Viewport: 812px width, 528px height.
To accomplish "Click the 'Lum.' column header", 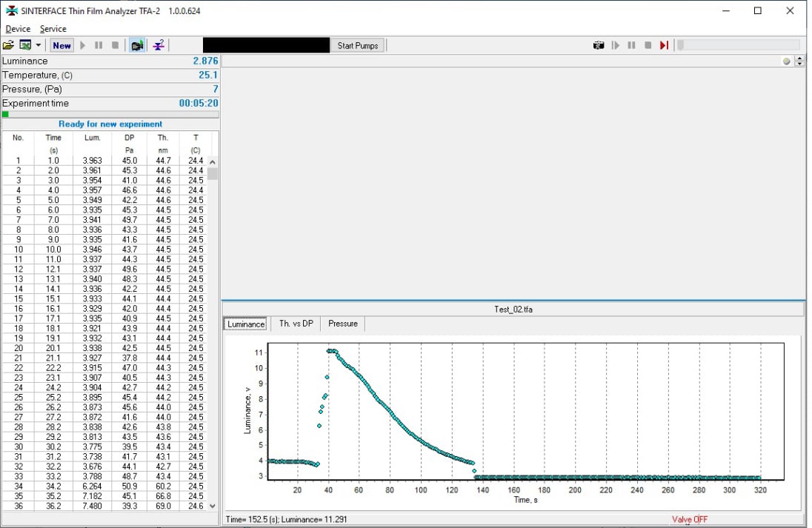I will [x=92, y=138].
